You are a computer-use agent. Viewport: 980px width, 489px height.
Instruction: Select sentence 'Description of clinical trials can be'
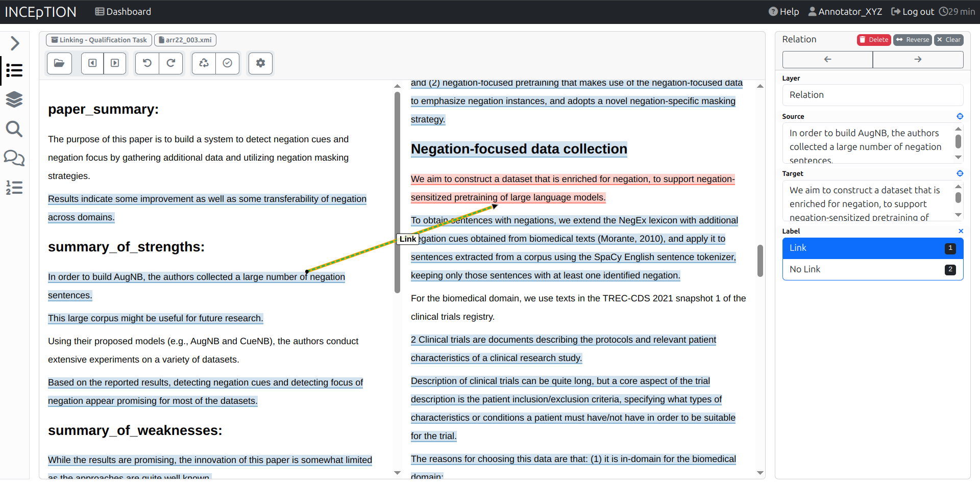click(573, 408)
